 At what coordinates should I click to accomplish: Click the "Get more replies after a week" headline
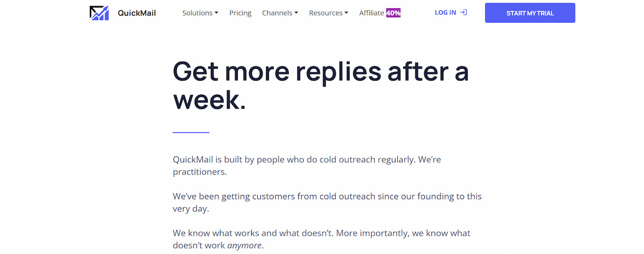pyautogui.click(x=320, y=85)
